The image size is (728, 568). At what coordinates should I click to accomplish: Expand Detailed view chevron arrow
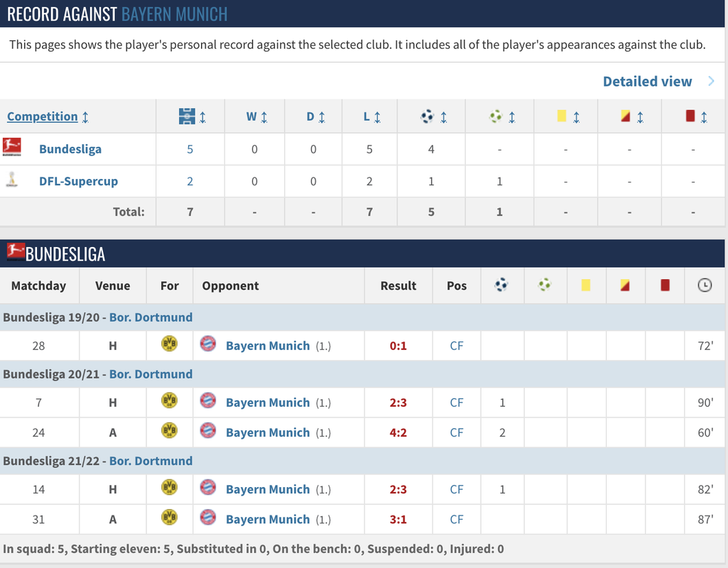(711, 81)
